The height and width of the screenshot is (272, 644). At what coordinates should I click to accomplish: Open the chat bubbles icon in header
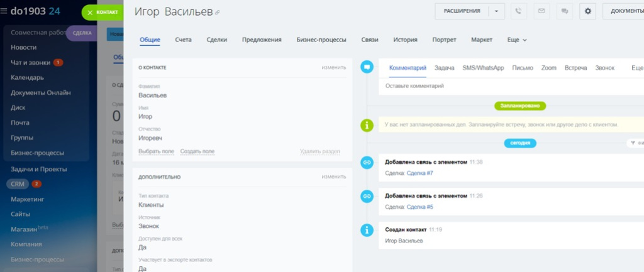pyautogui.click(x=564, y=11)
